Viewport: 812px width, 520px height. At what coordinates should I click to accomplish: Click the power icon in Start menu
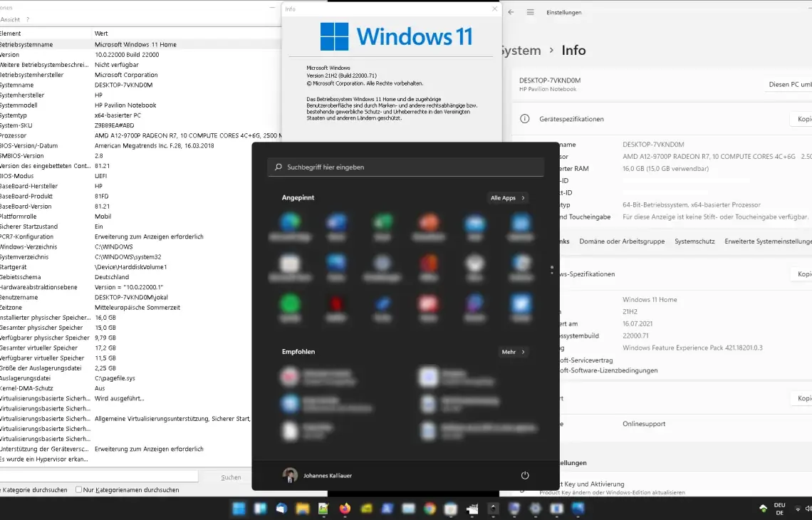pyautogui.click(x=524, y=475)
